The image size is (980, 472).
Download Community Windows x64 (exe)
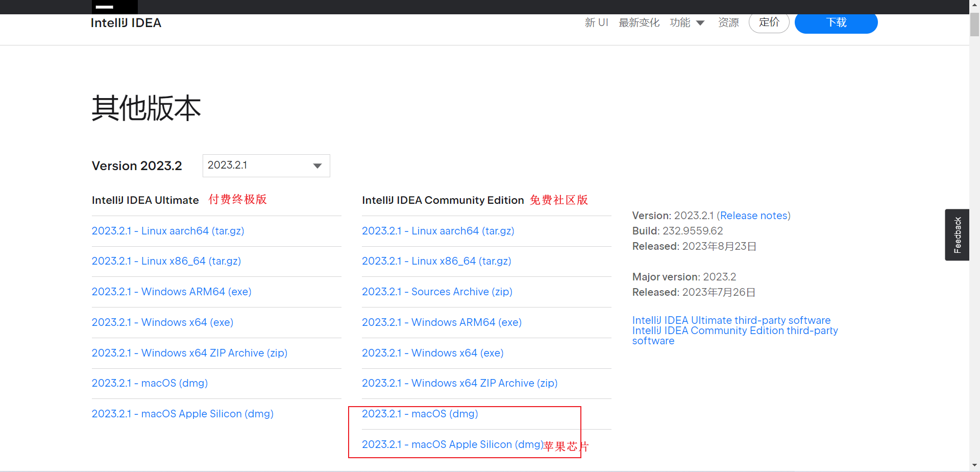pos(433,353)
